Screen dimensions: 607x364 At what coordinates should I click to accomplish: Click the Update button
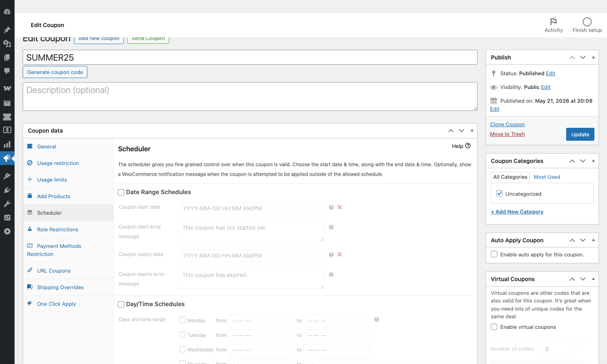(x=580, y=134)
